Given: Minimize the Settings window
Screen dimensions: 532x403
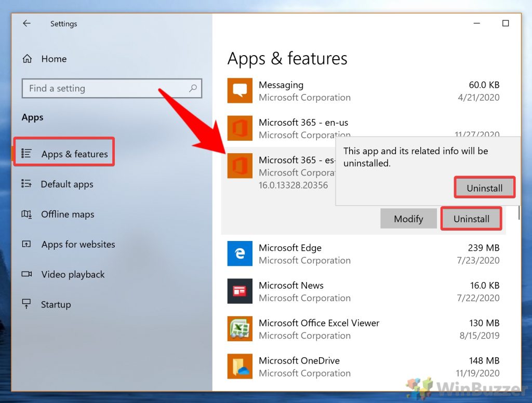Looking at the screenshot, I should [477, 23].
